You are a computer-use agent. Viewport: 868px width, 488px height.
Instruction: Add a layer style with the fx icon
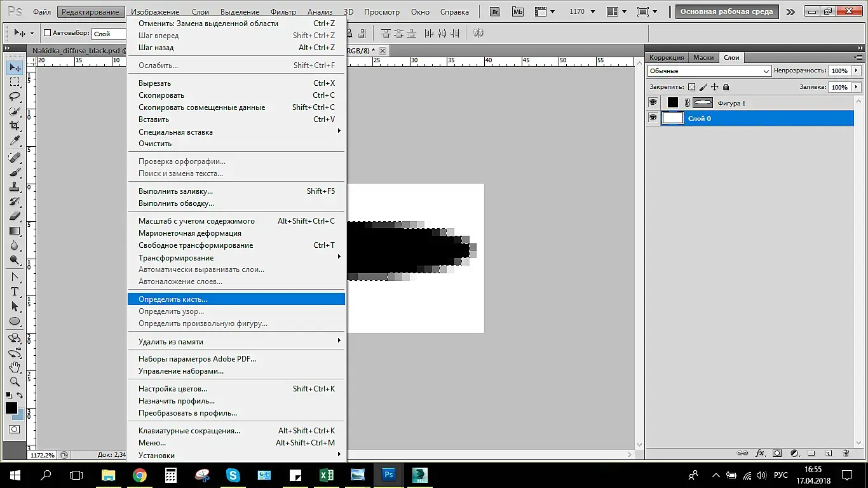tap(760, 453)
